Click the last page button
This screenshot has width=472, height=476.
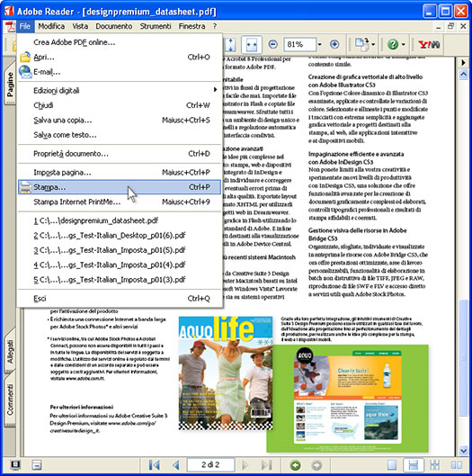tap(266, 465)
